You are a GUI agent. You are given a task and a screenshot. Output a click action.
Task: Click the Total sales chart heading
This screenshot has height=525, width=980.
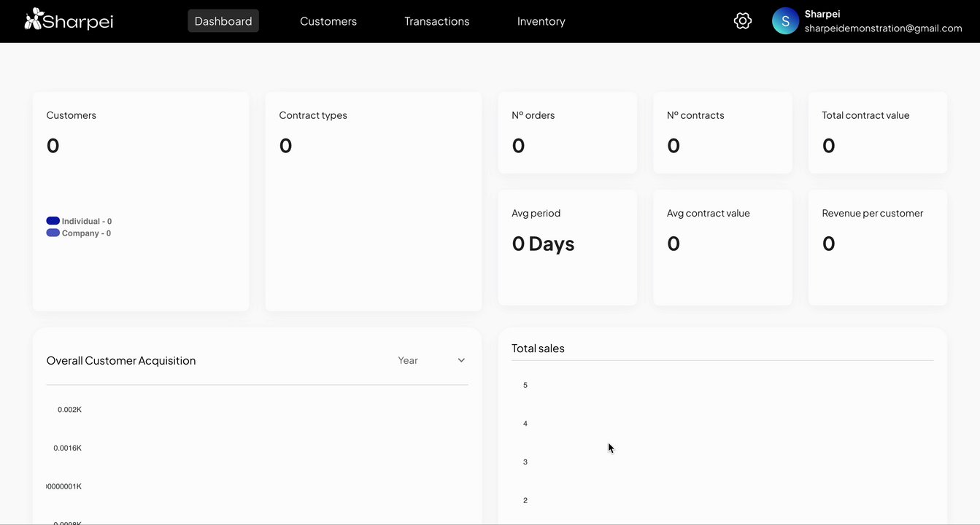click(x=538, y=349)
